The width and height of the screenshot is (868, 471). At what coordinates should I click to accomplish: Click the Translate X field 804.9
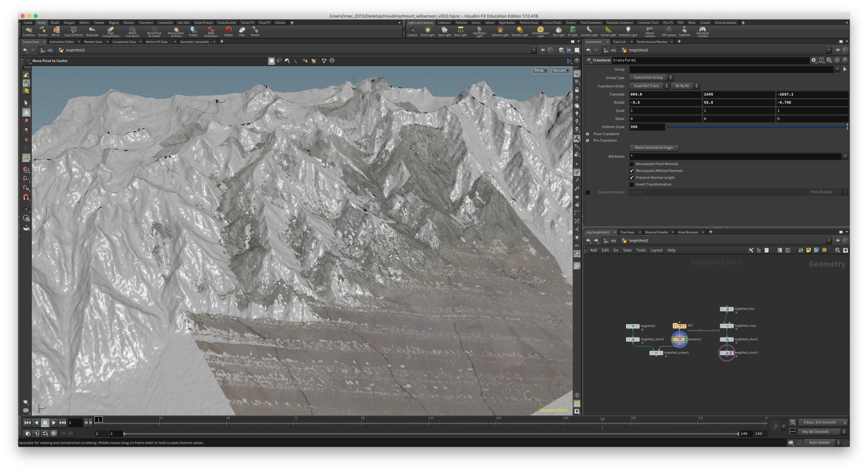point(665,94)
